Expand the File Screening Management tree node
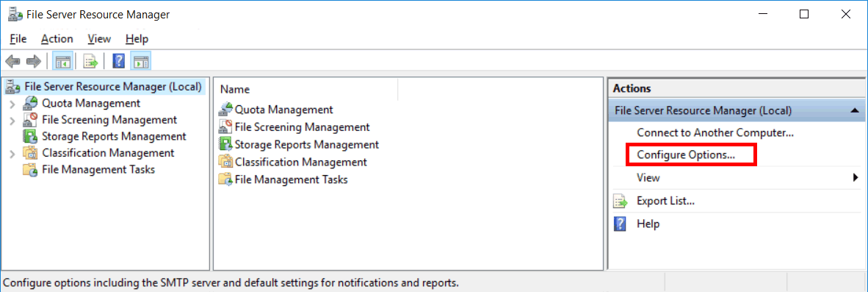Screen dimensions: 868x292 12,120
